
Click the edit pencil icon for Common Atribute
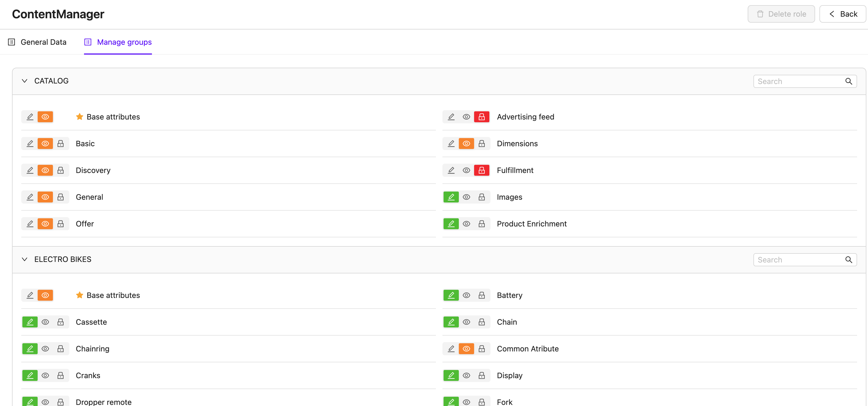coord(451,349)
